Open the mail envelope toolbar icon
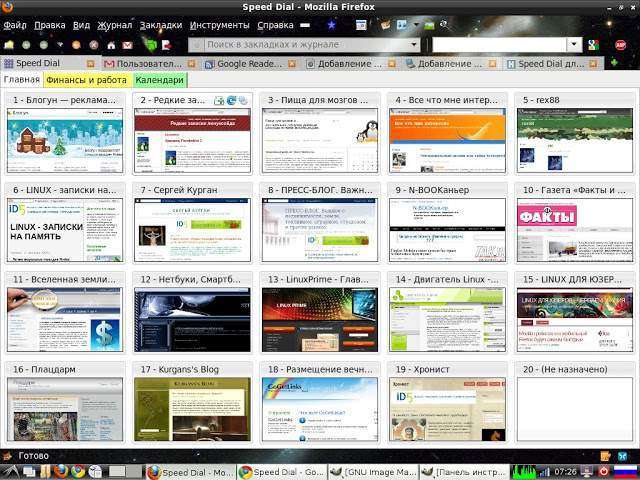Image resolution: width=640 pixels, height=480 pixels. tap(128, 45)
